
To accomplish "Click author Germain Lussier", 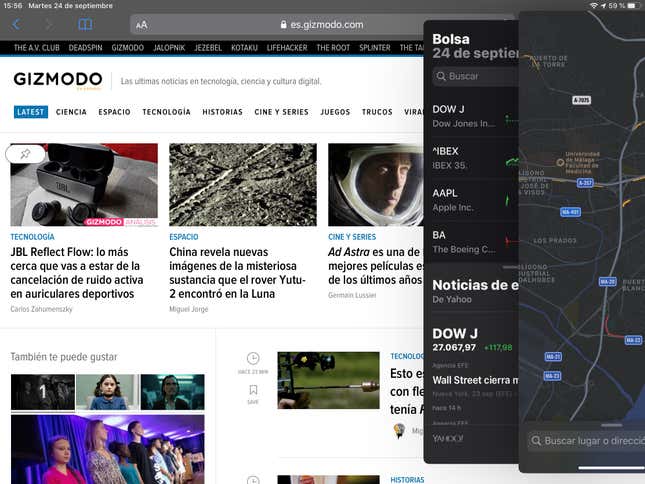I will coord(352,295).
